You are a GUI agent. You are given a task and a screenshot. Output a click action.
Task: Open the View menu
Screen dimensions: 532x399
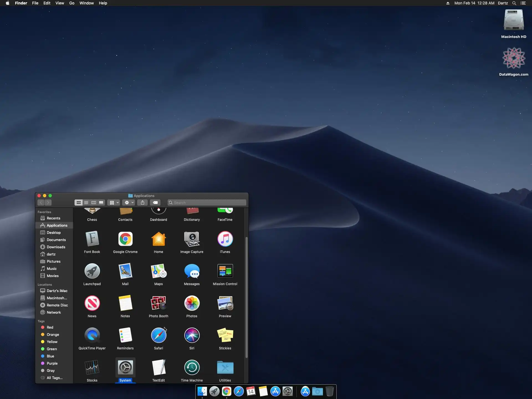point(60,3)
